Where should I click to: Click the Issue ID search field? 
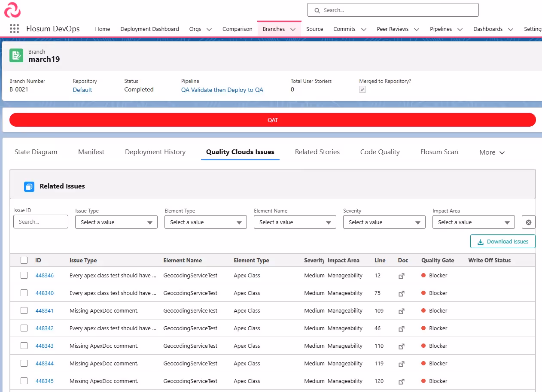tap(41, 222)
